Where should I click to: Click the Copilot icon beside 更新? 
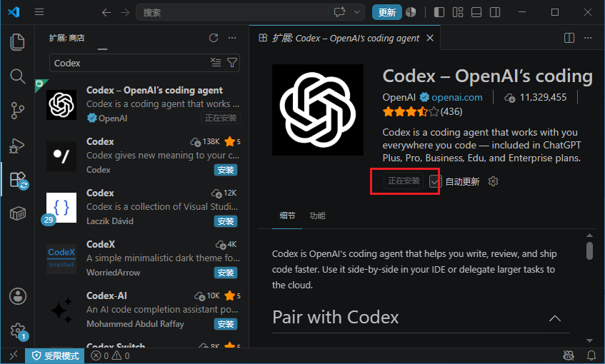click(411, 12)
